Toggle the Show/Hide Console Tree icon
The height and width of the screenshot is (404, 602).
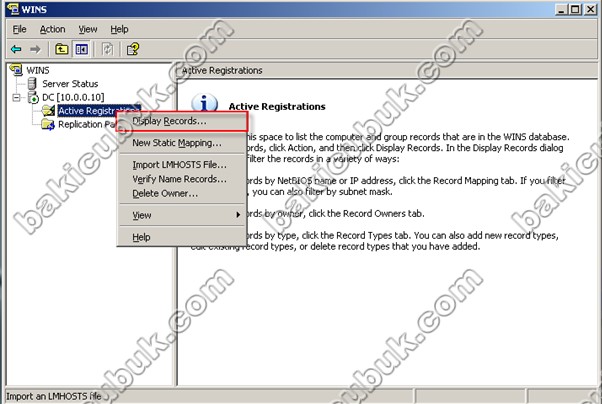coord(81,49)
